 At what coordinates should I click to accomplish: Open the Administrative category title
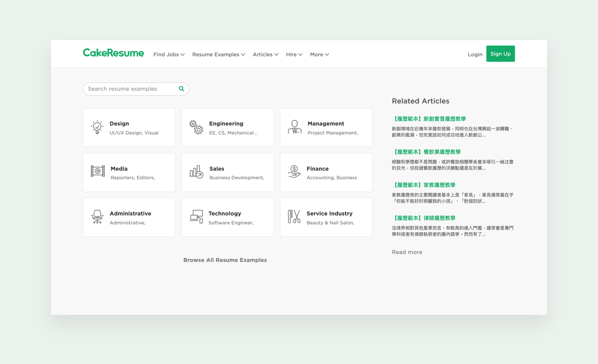click(130, 213)
